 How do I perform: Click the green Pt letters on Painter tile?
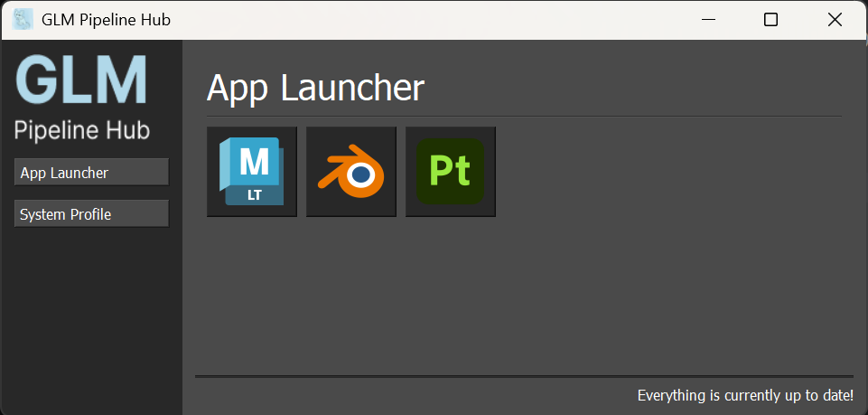450,170
